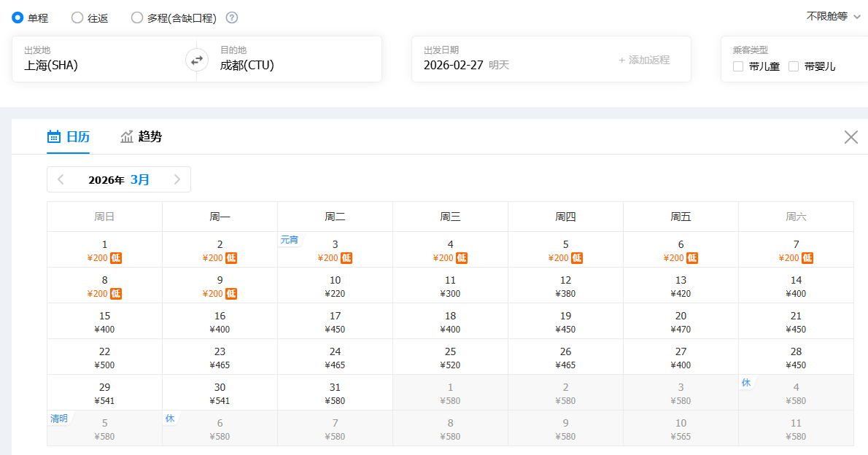Open departure date 2026-02-27 picker
Viewport: 868px width, 455px height.
[x=454, y=65]
